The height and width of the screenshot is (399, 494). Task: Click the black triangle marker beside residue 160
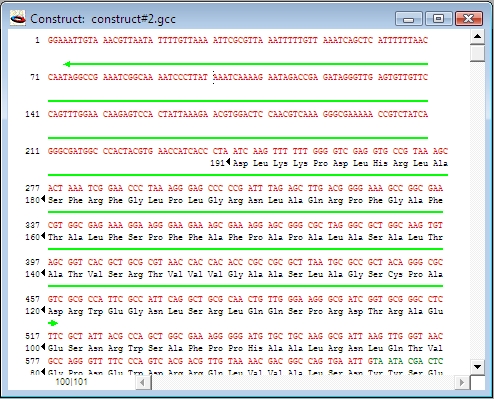point(43,236)
